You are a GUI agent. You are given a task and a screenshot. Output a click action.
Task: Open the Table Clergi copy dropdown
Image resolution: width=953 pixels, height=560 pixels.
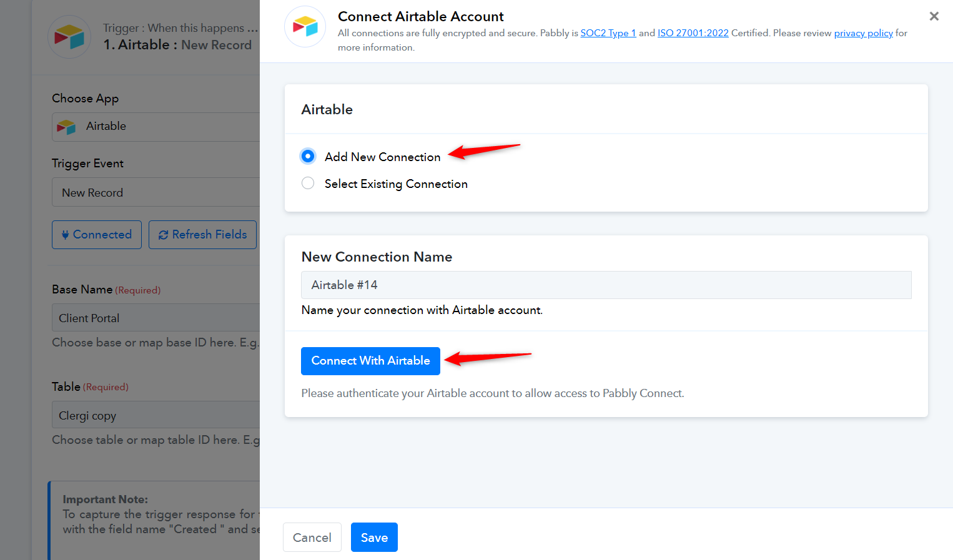pyautogui.click(x=156, y=415)
